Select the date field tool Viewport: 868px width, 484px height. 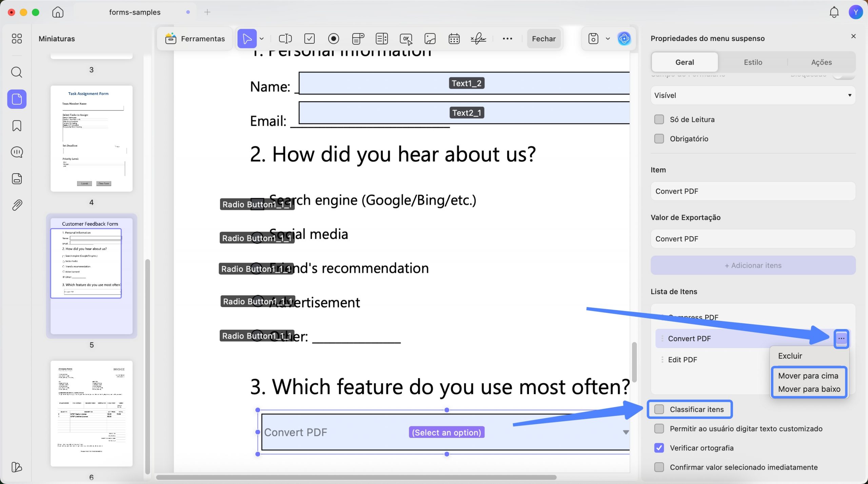point(454,39)
